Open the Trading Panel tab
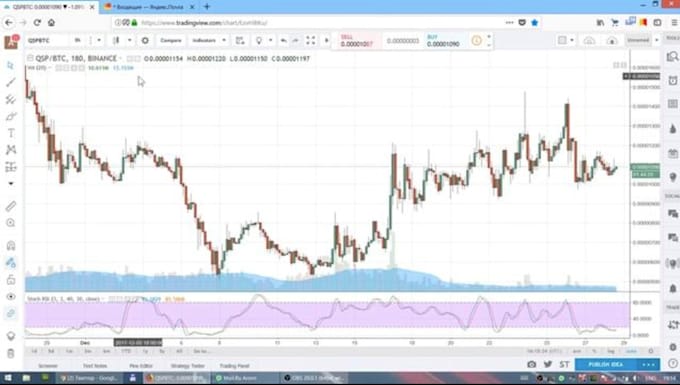The height and width of the screenshot is (385, 680). pyautogui.click(x=235, y=366)
